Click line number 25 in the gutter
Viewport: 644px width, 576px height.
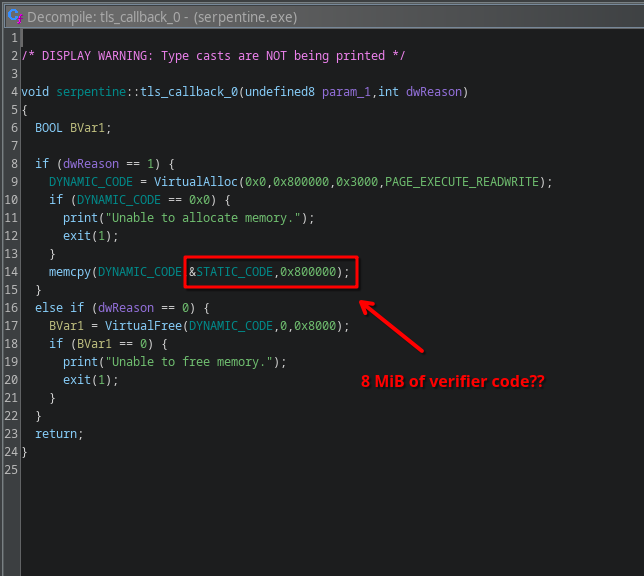point(11,470)
